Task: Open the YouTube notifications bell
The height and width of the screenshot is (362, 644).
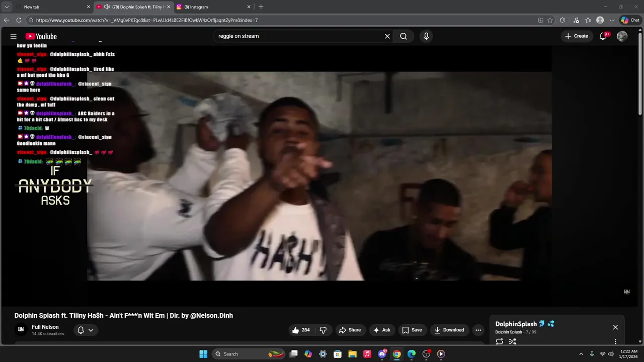Action: click(603, 36)
